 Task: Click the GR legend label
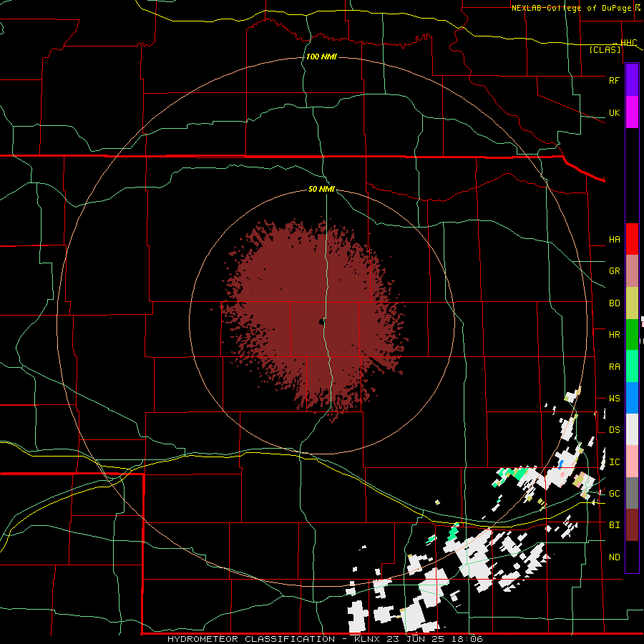tap(614, 271)
